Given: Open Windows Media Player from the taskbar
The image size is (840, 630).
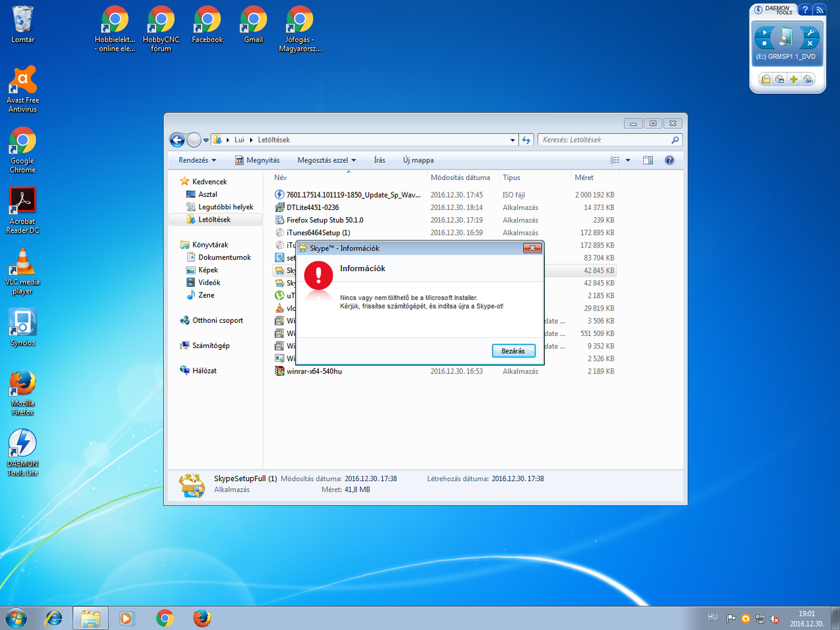Looking at the screenshot, I should (127, 618).
